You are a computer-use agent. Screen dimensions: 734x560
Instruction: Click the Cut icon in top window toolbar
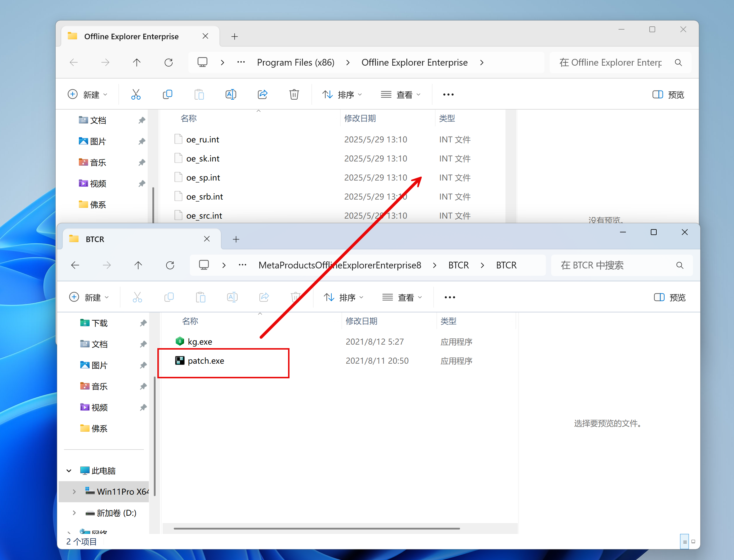pos(136,95)
